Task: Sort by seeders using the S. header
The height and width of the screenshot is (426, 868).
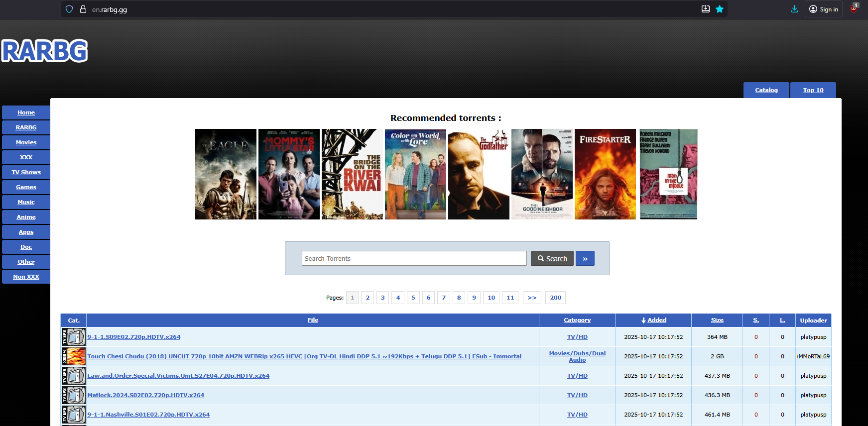Action: (x=756, y=320)
